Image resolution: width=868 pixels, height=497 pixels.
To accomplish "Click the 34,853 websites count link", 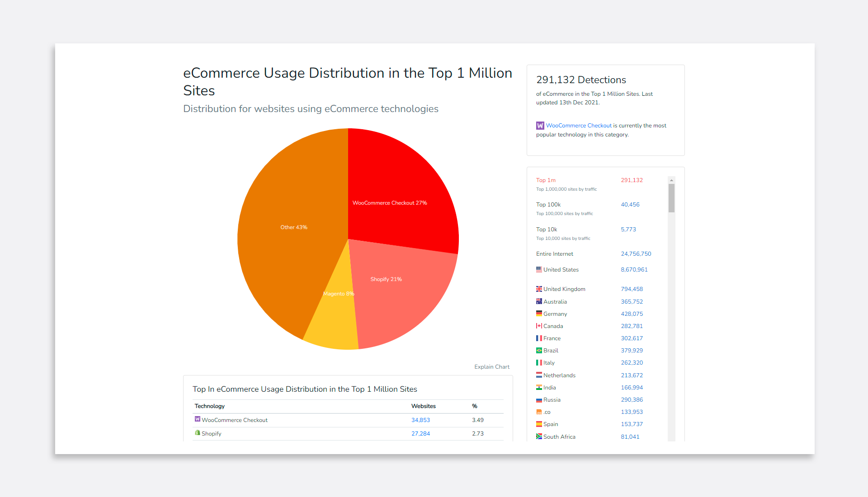I will tap(420, 420).
